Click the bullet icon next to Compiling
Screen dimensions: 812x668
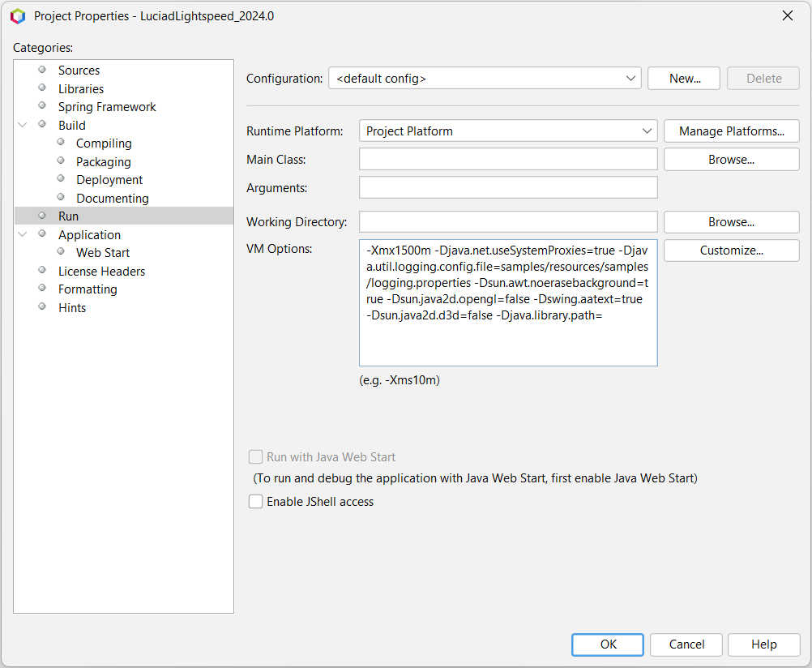[x=61, y=142]
